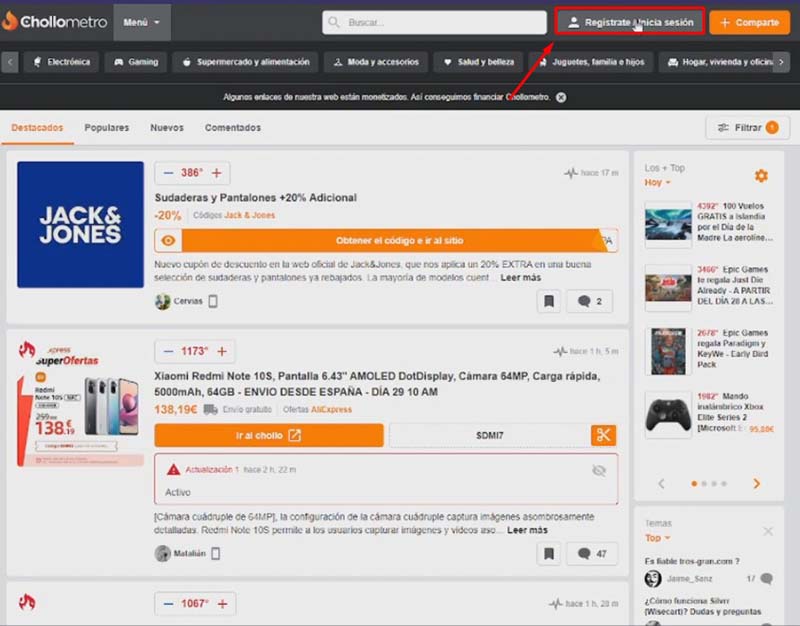The height and width of the screenshot is (626, 800).
Task: Open the Menú dropdown
Action: [x=142, y=22]
